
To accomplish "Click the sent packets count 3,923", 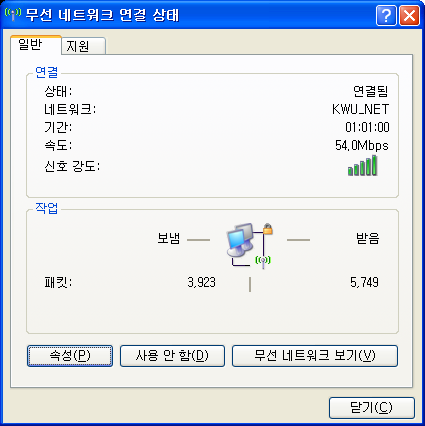I will [x=202, y=283].
